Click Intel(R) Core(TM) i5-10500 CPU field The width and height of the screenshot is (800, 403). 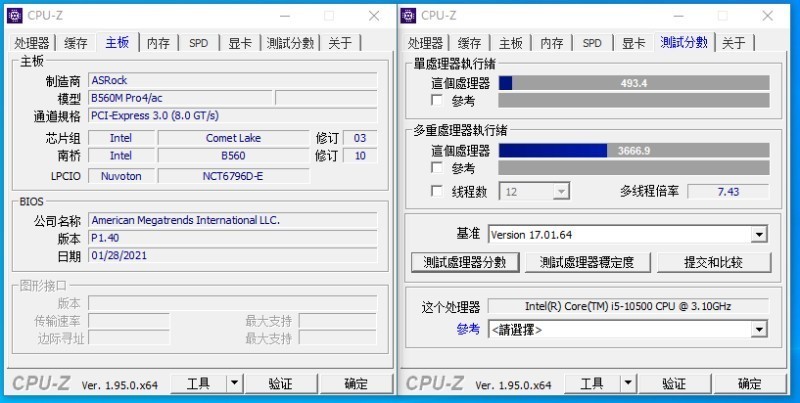tap(628, 306)
